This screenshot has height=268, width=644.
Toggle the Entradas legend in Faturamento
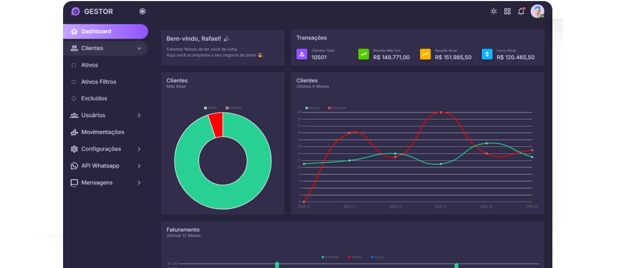[330, 257]
